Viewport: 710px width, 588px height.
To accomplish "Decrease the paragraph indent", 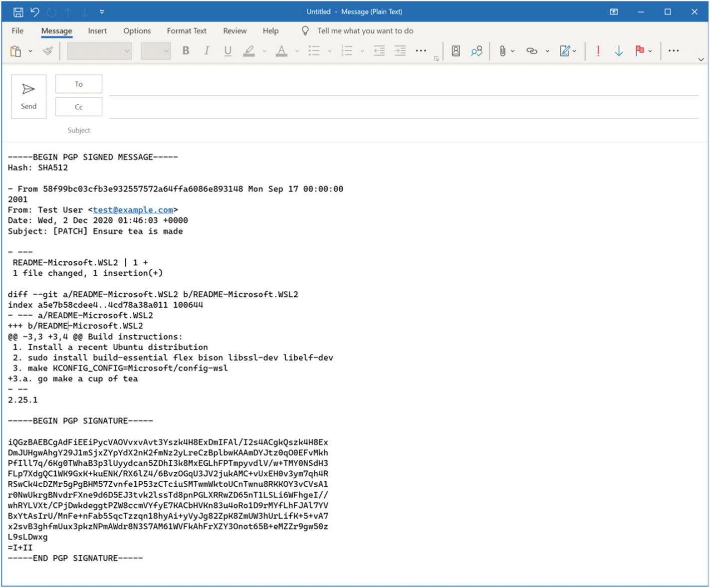I will pyautogui.click(x=379, y=51).
